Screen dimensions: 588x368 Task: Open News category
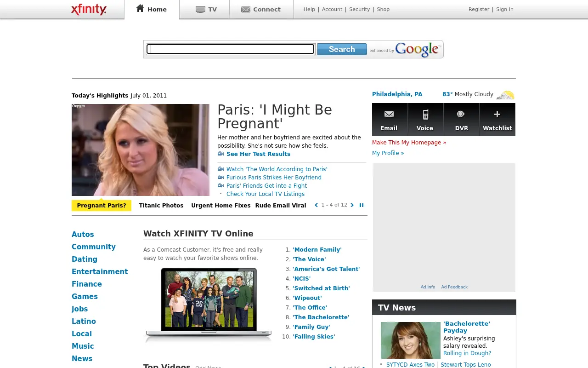coord(82,359)
